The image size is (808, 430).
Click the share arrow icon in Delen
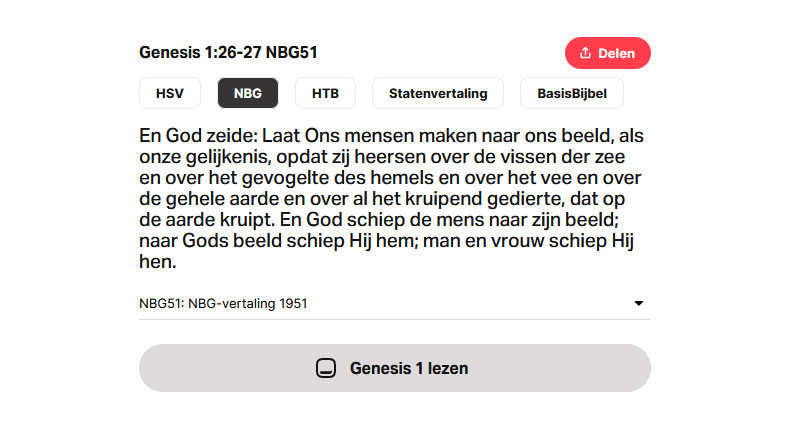pyautogui.click(x=585, y=53)
